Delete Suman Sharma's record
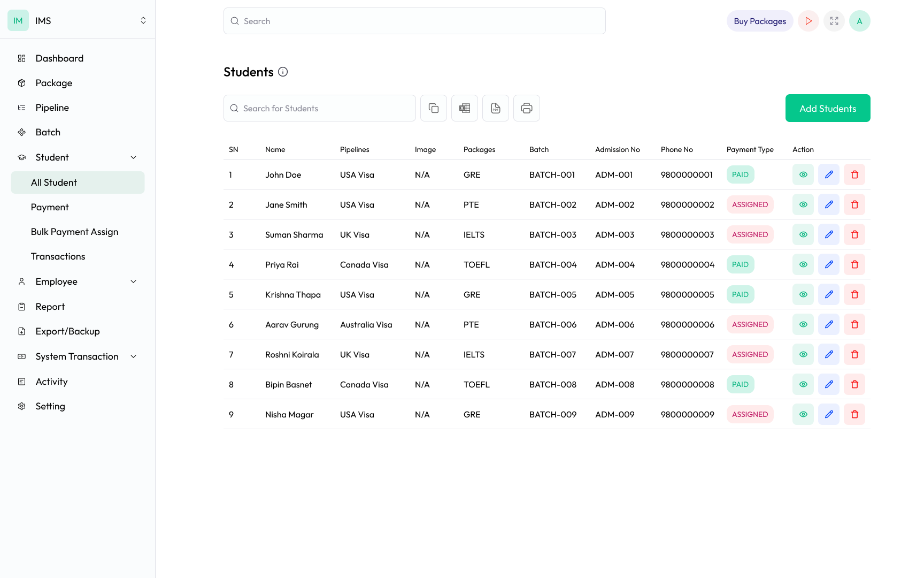The image size is (924, 578). [854, 234]
